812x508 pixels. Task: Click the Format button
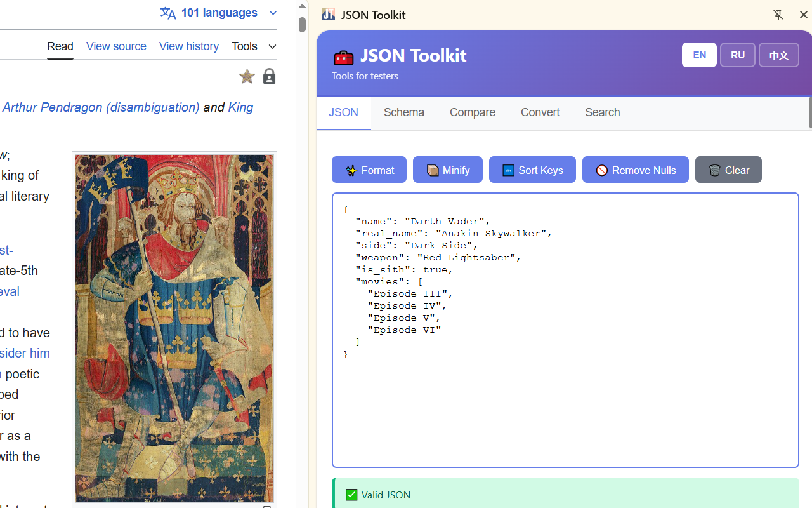click(x=369, y=170)
